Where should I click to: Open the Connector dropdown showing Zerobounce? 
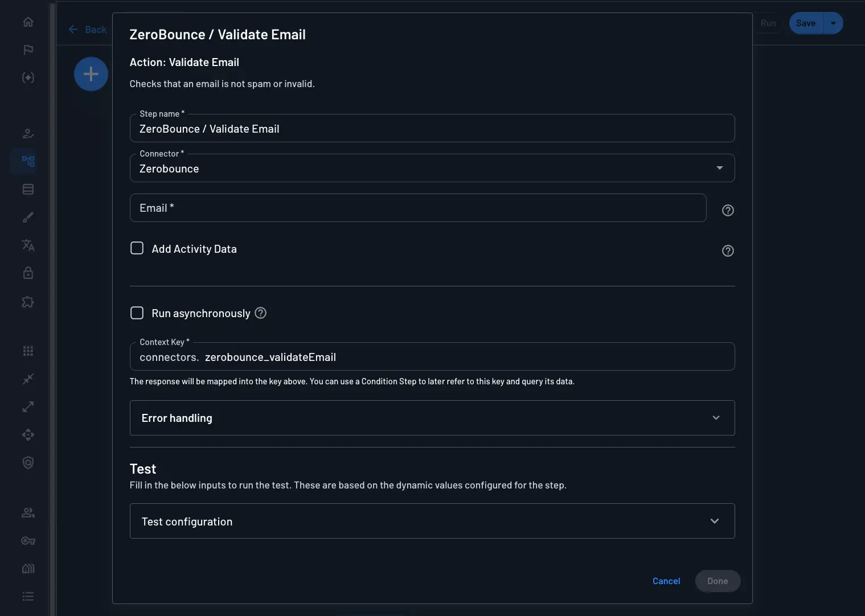click(432, 168)
